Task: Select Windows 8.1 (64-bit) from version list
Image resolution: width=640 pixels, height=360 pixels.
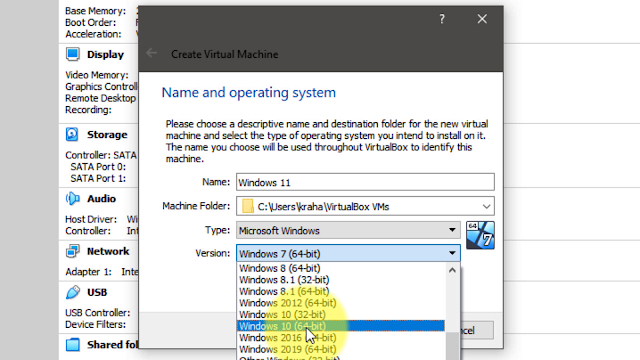Action: (341, 291)
